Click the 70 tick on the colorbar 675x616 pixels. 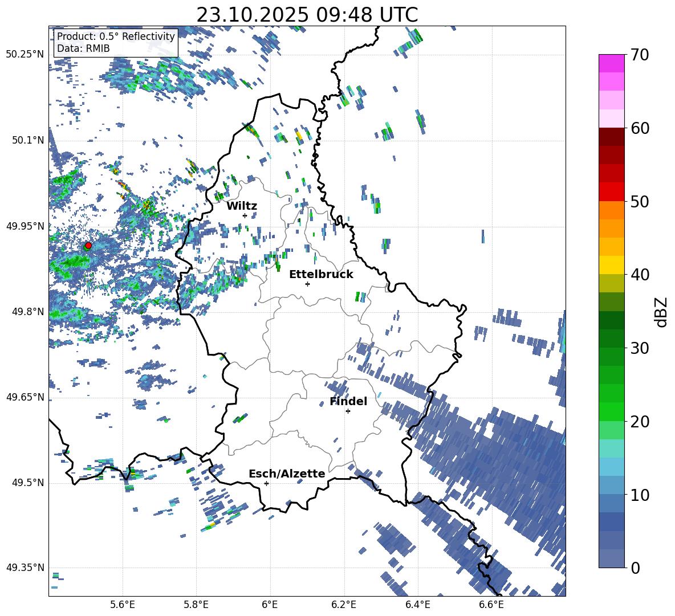(640, 55)
